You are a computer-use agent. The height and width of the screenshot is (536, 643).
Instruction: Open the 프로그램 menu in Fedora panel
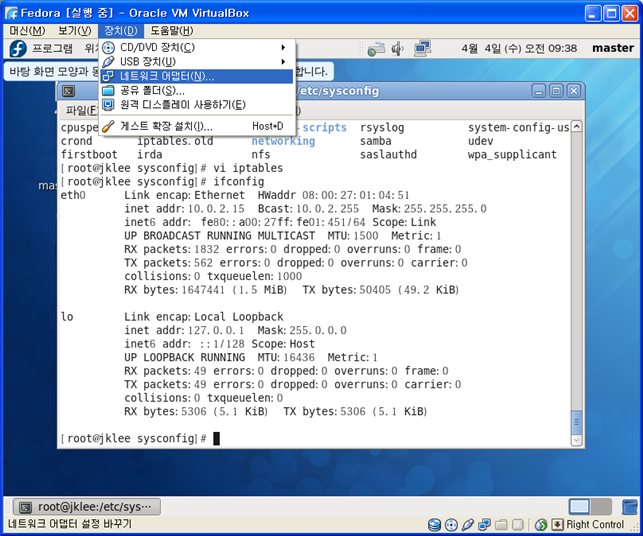(52, 48)
